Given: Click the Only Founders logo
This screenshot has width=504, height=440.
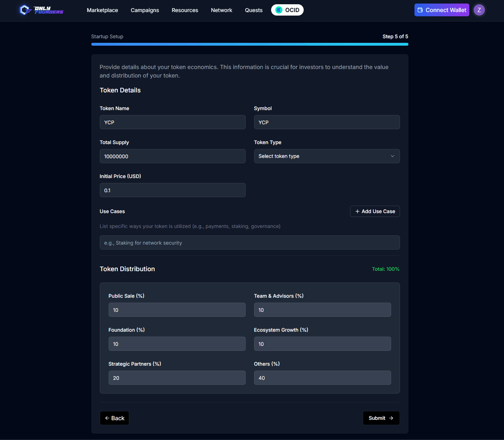Looking at the screenshot, I should (x=41, y=10).
